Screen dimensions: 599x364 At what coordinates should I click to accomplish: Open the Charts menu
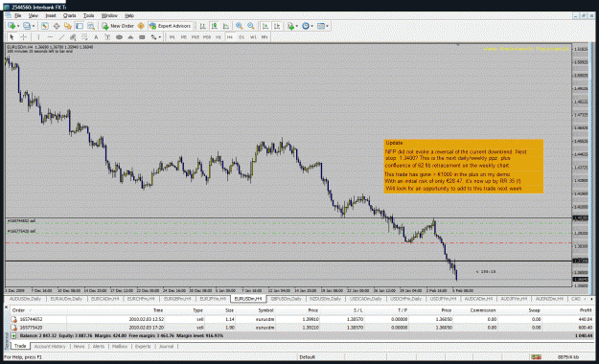tap(70, 15)
